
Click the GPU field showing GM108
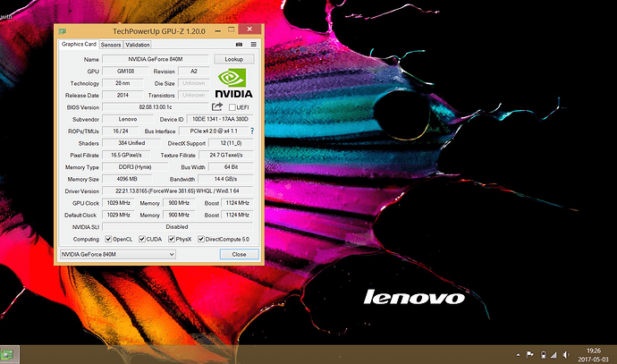coord(125,72)
